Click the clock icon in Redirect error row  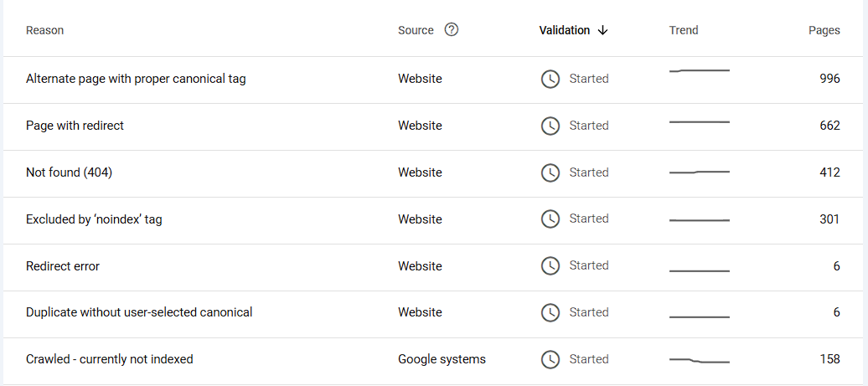[x=550, y=265]
